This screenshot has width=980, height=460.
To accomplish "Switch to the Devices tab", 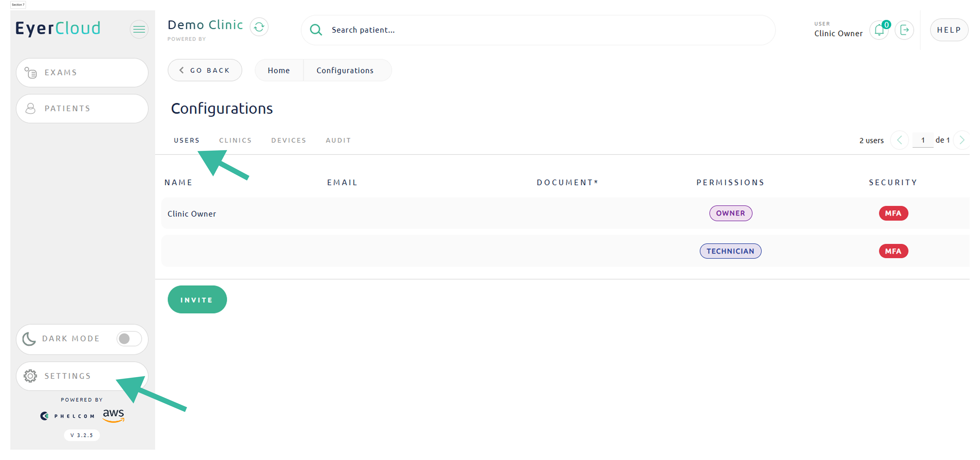I will coord(288,140).
